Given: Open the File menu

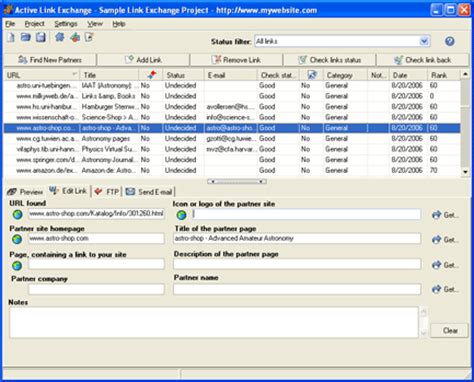Looking at the screenshot, I should pos(10,24).
